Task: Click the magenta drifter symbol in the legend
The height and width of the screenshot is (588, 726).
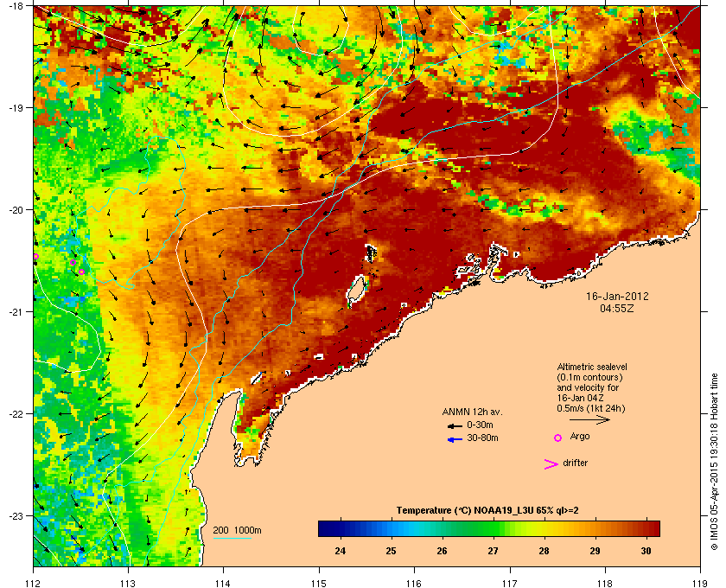Action: pyautogui.click(x=551, y=464)
